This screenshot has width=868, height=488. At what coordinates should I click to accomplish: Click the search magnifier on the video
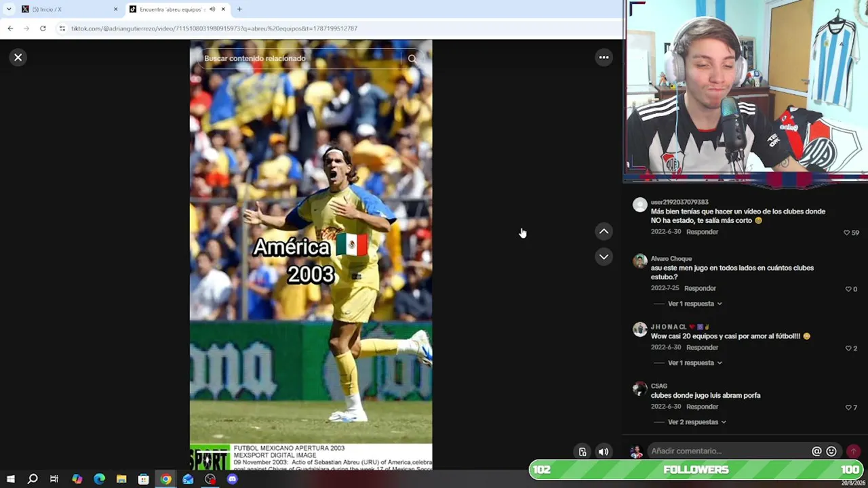[x=412, y=59]
